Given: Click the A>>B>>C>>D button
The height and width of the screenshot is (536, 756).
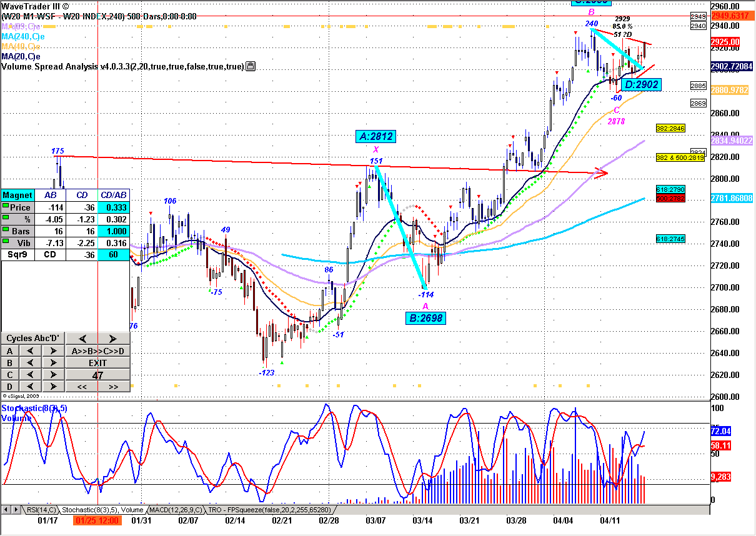Looking at the screenshot, I should point(97,351).
